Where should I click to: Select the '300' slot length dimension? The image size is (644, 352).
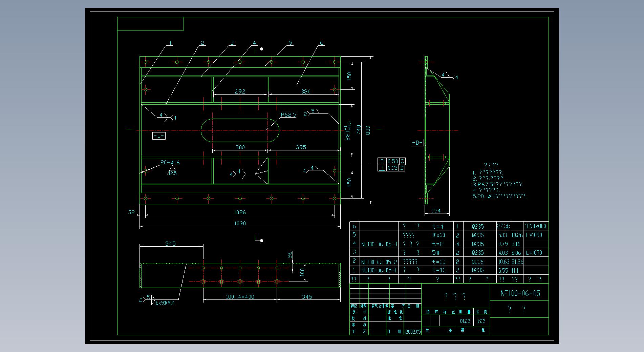pos(240,147)
